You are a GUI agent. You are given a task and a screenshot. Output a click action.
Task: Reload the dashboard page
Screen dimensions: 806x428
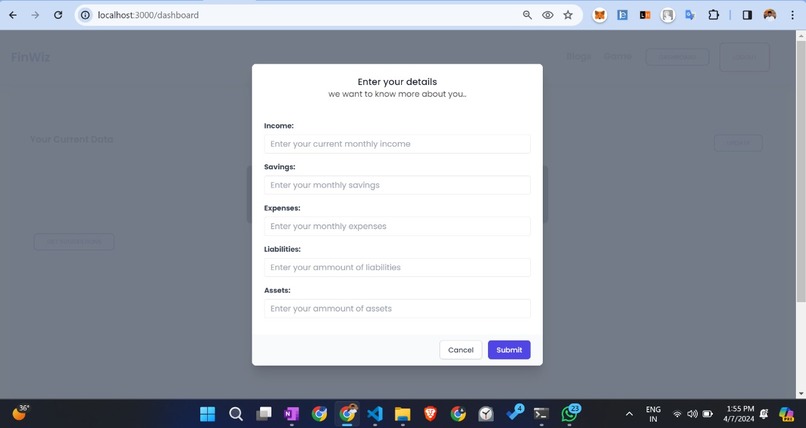(58, 15)
